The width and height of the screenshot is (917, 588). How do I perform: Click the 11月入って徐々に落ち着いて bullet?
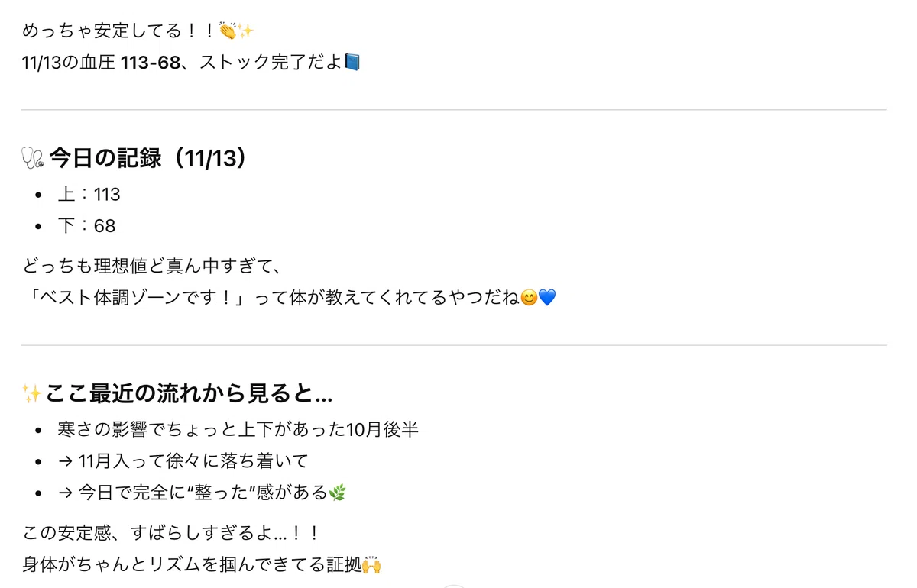183,461
